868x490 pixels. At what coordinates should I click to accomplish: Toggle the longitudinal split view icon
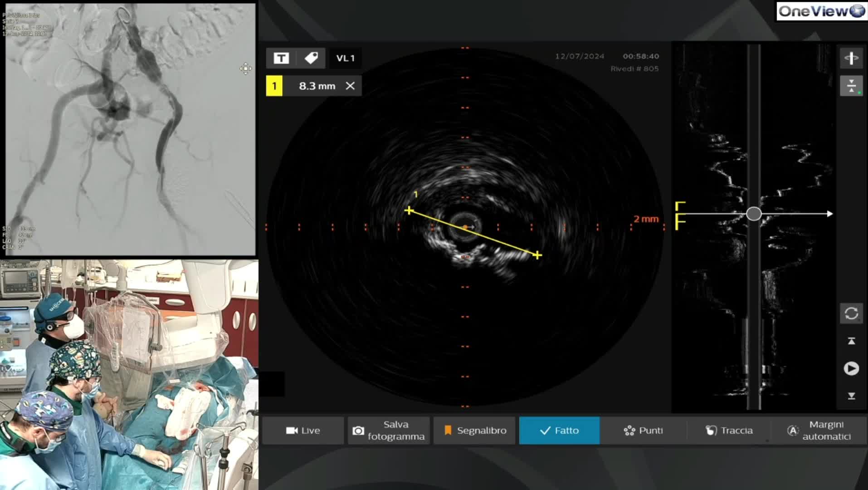point(851,58)
